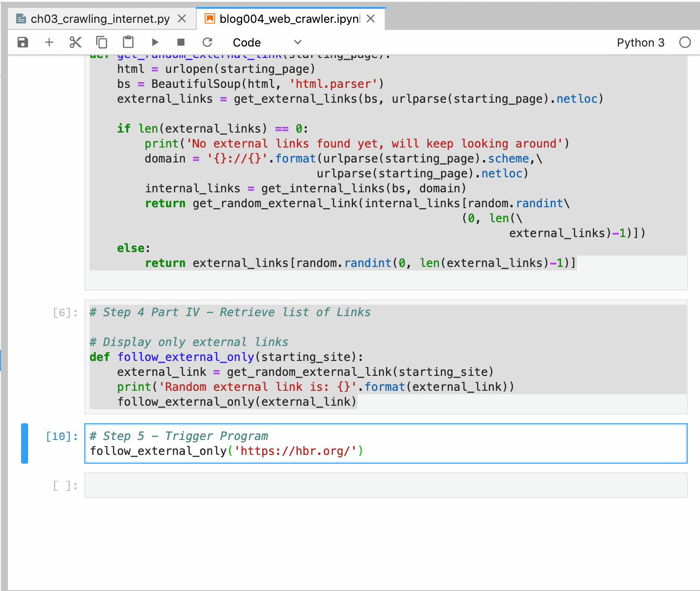The image size is (700, 591).
Task: Click the '# Step 4 Part IV' comment line
Action: [x=230, y=312]
